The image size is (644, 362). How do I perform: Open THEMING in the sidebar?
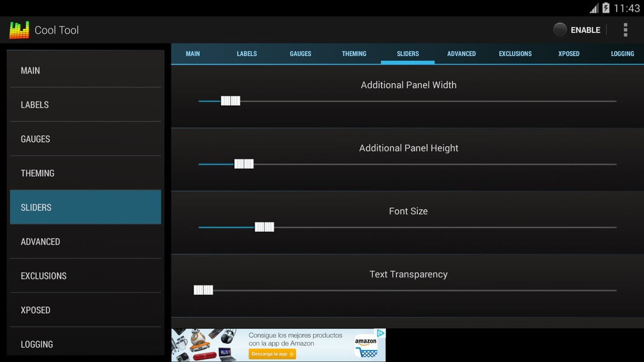pyautogui.click(x=86, y=173)
